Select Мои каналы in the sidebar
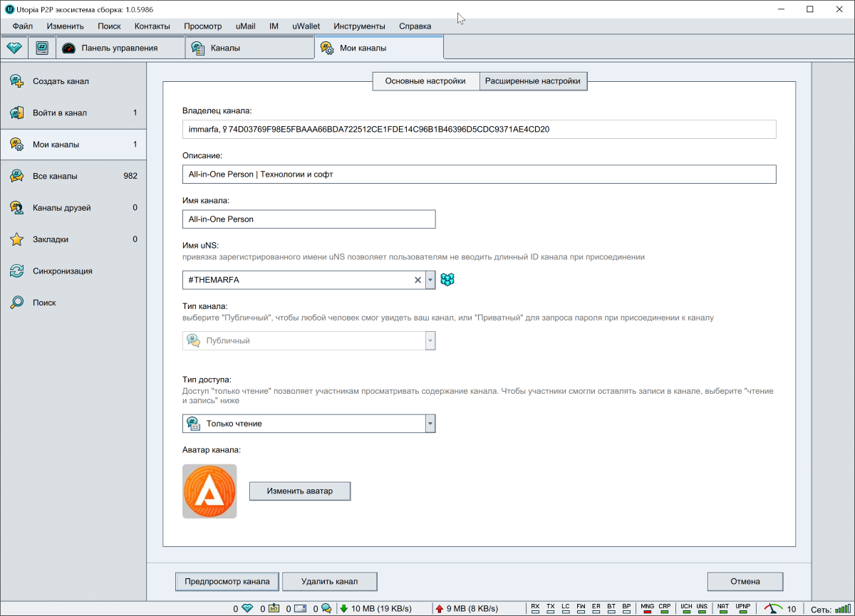The height and width of the screenshot is (616, 855). click(x=73, y=145)
